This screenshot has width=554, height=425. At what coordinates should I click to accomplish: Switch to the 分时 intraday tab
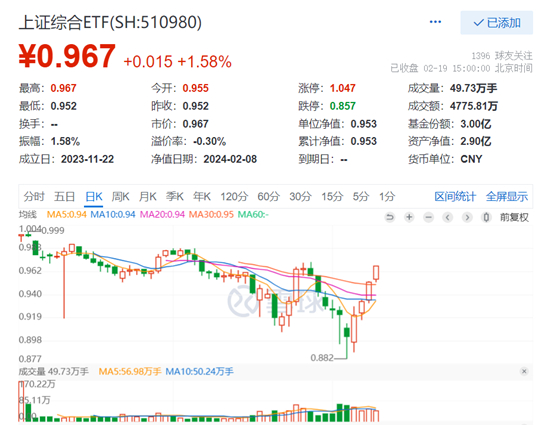[x=34, y=196]
